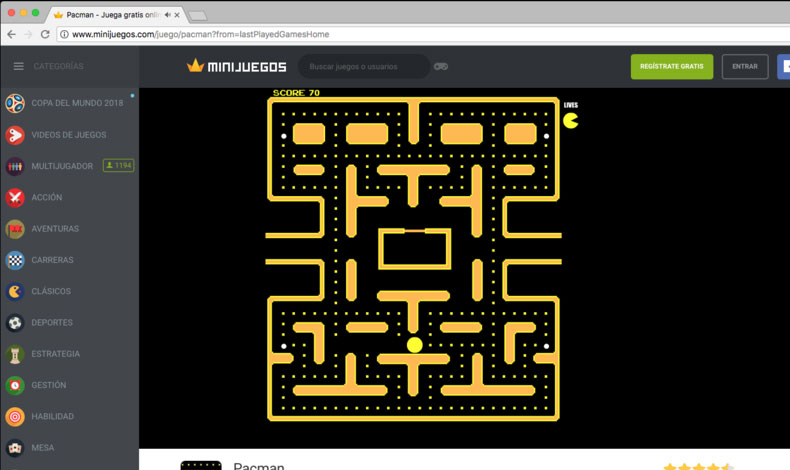The height and width of the screenshot is (470, 790).
Task: Click the 1194 online players badge
Action: 118,165
